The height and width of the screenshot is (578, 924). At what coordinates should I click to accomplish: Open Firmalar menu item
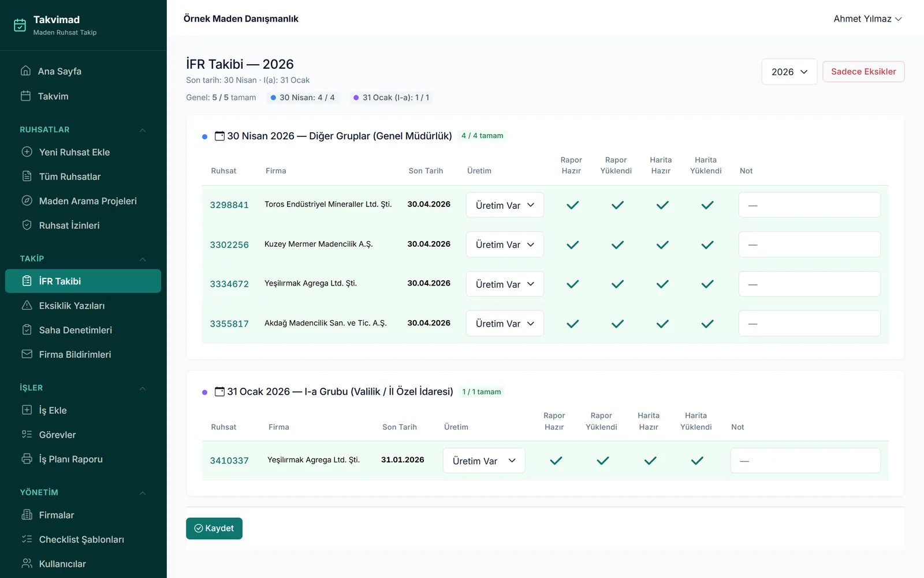(x=83, y=515)
